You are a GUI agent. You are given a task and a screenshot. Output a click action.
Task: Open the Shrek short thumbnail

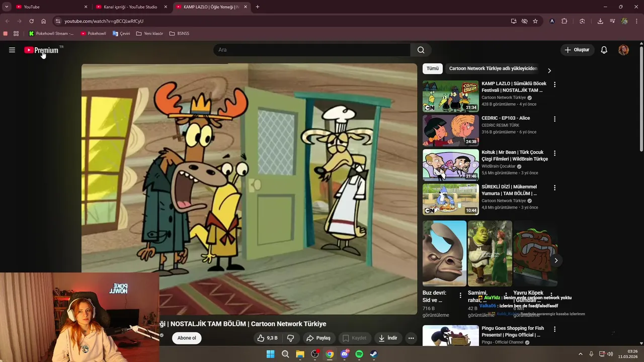(490, 253)
